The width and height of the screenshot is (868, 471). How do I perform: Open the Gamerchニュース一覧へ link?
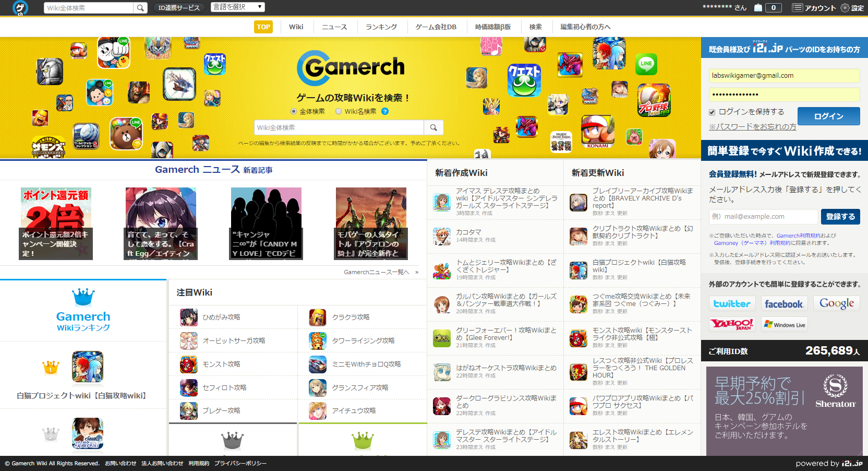point(381,272)
